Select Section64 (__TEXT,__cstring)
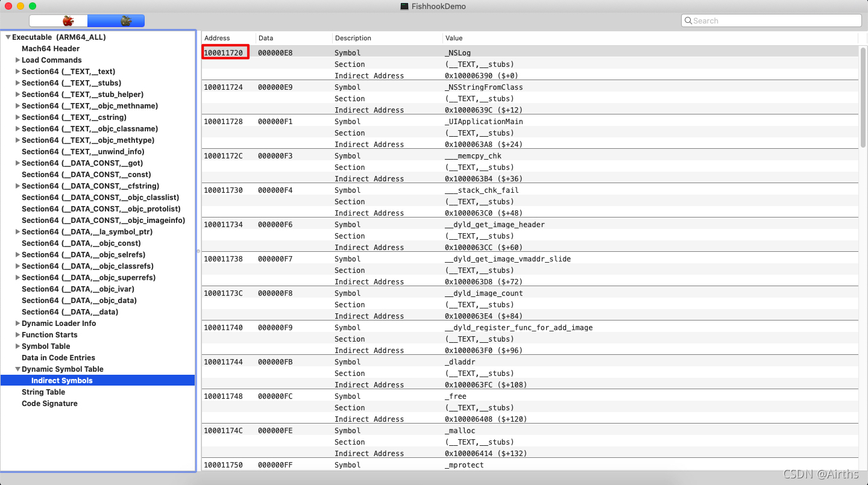Viewport: 868px width, 485px height. pyautogui.click(x=74, y=117)
